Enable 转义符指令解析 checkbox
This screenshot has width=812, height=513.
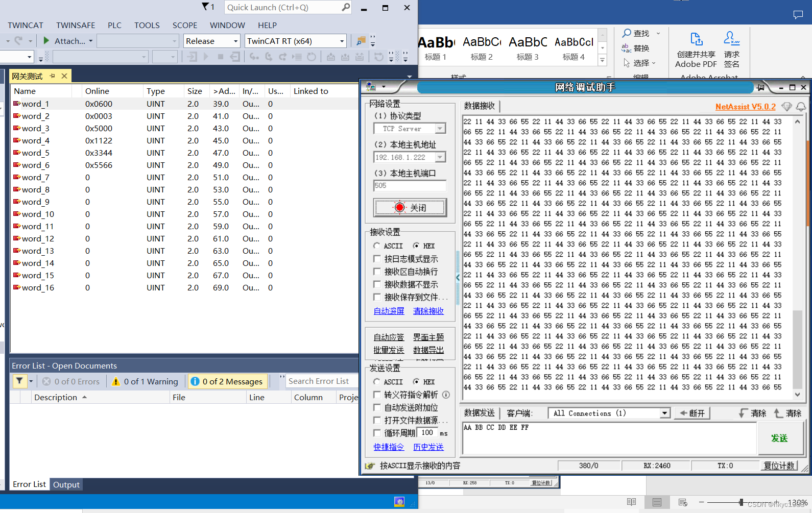377,395
